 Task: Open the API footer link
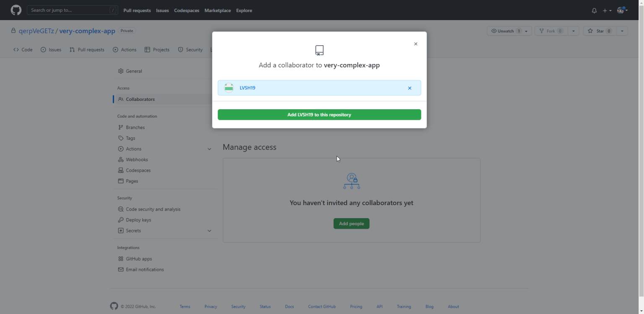coord(379,306)
